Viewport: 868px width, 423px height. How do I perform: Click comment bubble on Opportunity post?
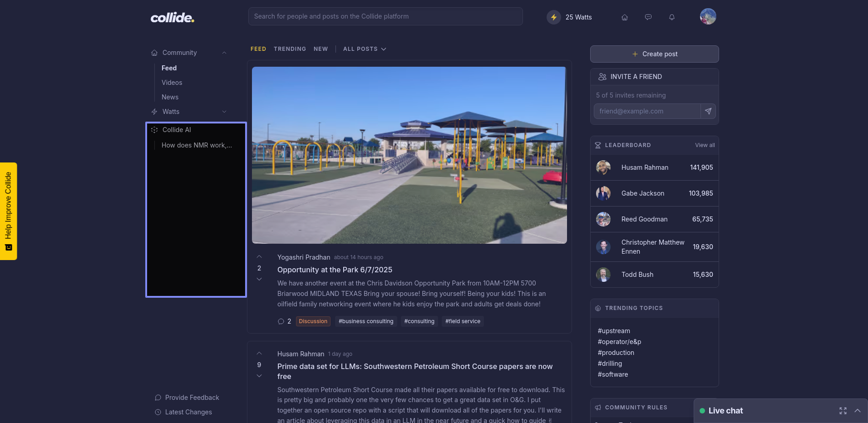pyautogui.click(x=281, y=321)
